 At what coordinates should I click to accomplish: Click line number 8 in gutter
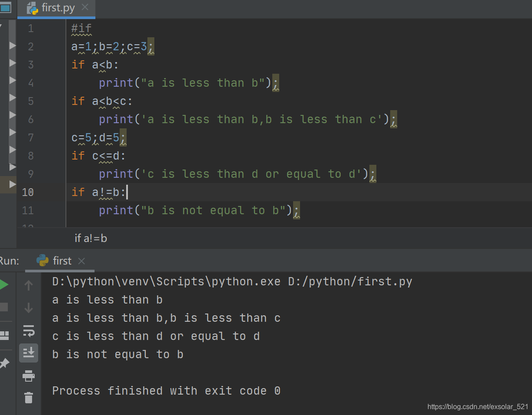coord(30,156)
